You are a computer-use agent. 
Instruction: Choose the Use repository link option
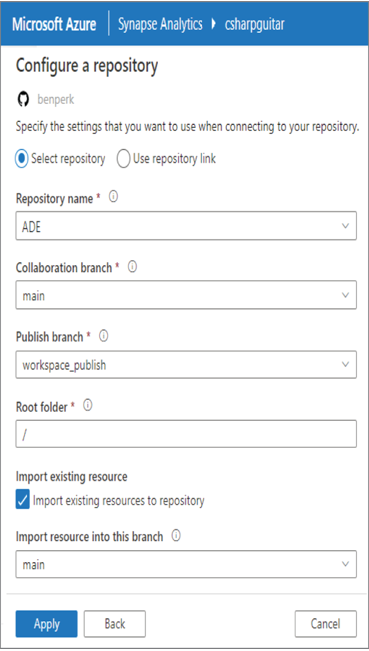pos(123,159)
